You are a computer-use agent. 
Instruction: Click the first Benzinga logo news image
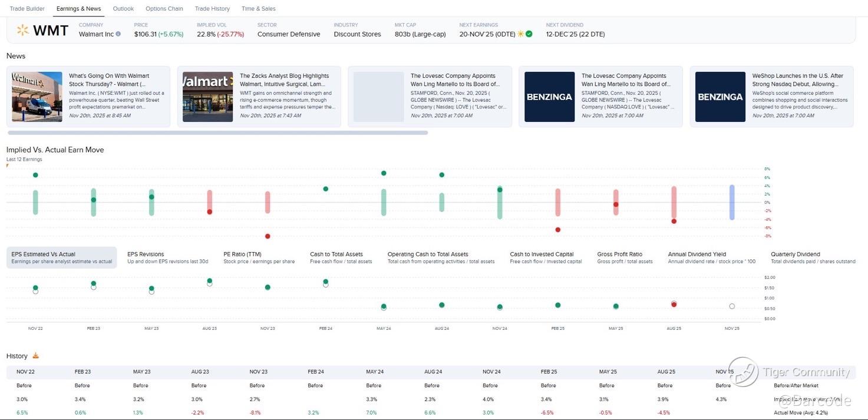pos(549,97)
